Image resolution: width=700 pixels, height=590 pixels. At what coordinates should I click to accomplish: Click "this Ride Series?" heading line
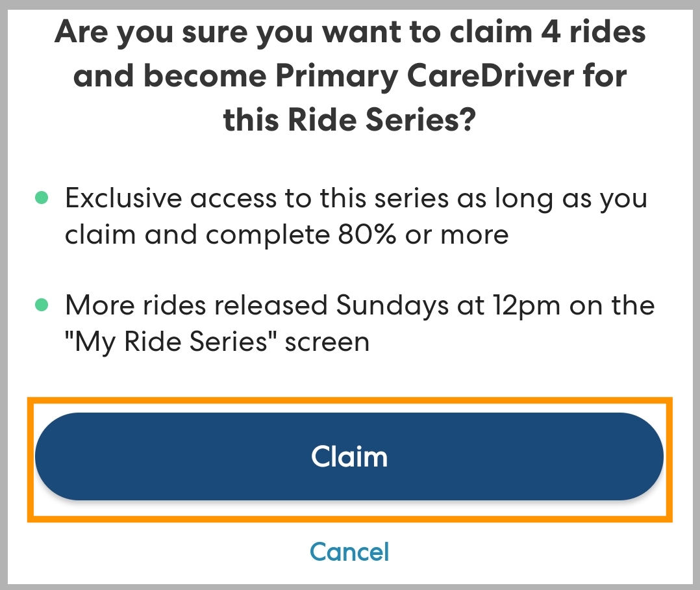349,121
